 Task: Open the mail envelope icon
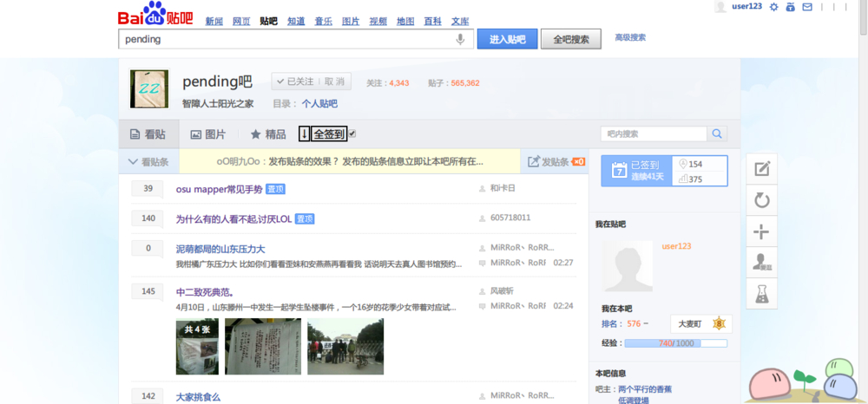(807, 7)
